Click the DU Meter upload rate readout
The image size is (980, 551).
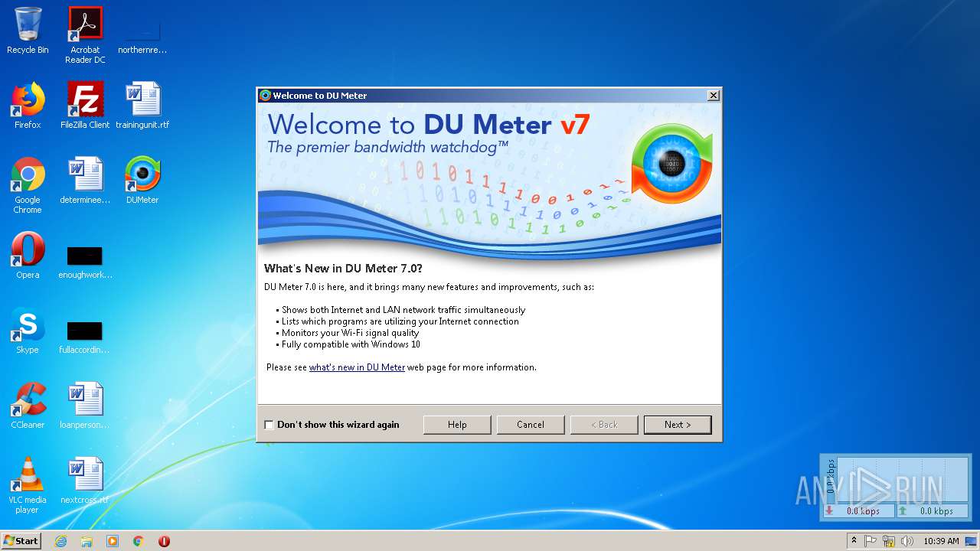point(932,510)
